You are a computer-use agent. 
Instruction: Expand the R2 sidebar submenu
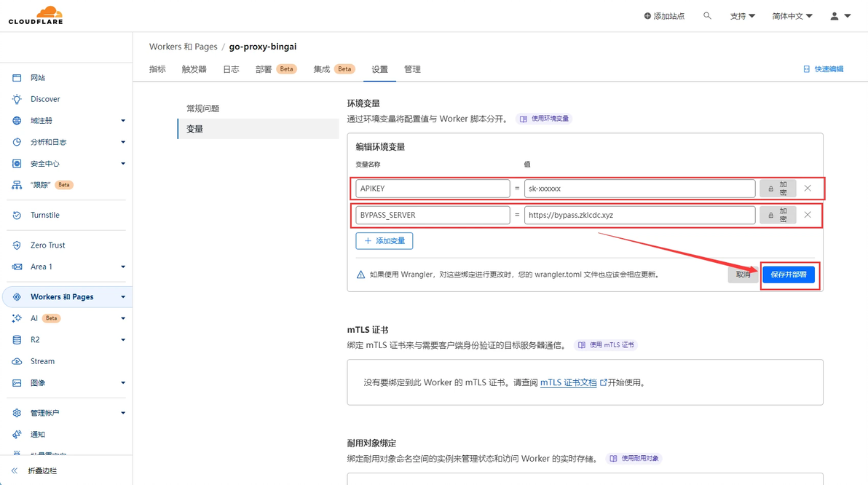(123, 340)
